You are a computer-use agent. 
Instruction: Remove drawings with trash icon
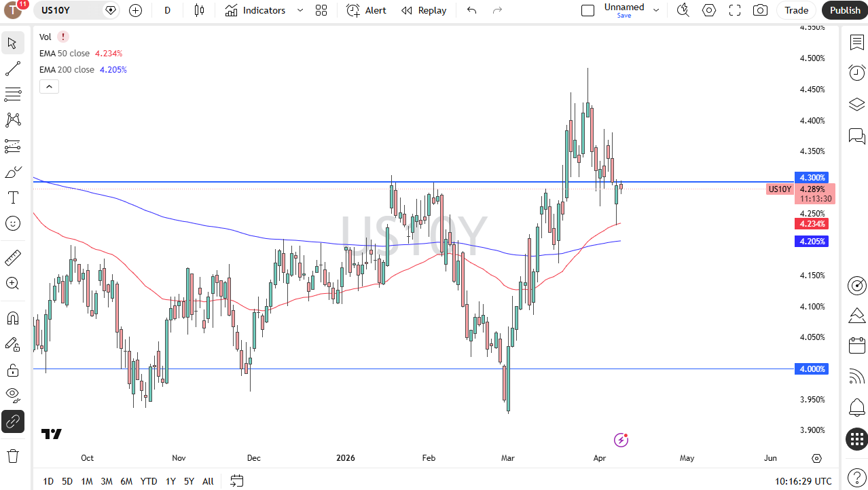click(x=12, y=455)
